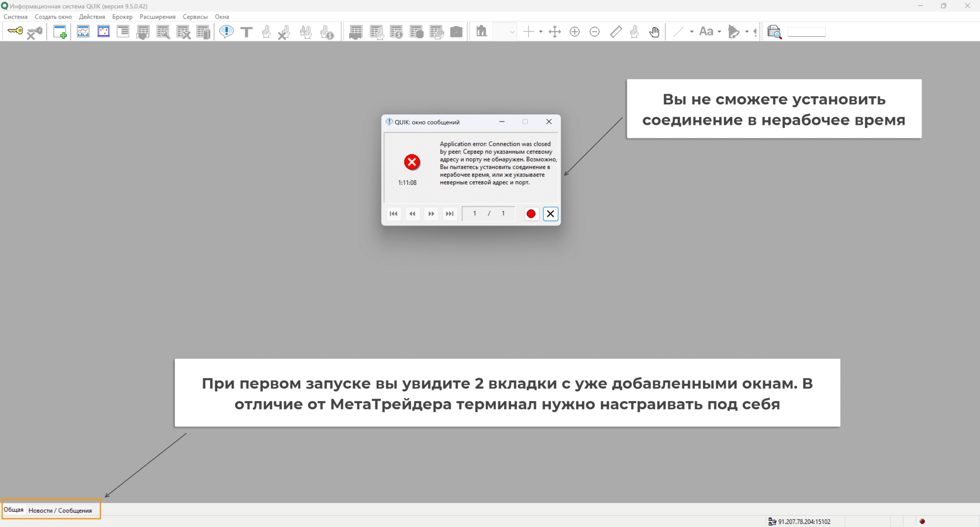The image size is (980, 527).
Task: Switch to the Новости / Сообщения tab
Action: coord(60,510)
